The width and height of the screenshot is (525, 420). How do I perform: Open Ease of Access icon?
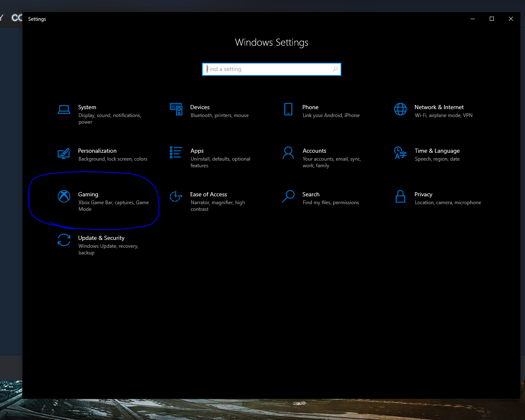click(176, 196)
